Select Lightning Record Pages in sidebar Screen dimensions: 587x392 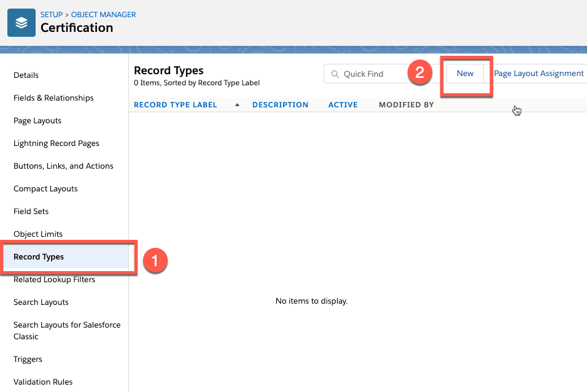[x=56, y=143]
